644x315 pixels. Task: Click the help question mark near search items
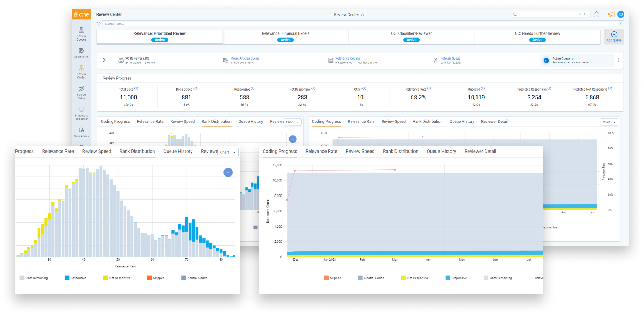[99, 24]
